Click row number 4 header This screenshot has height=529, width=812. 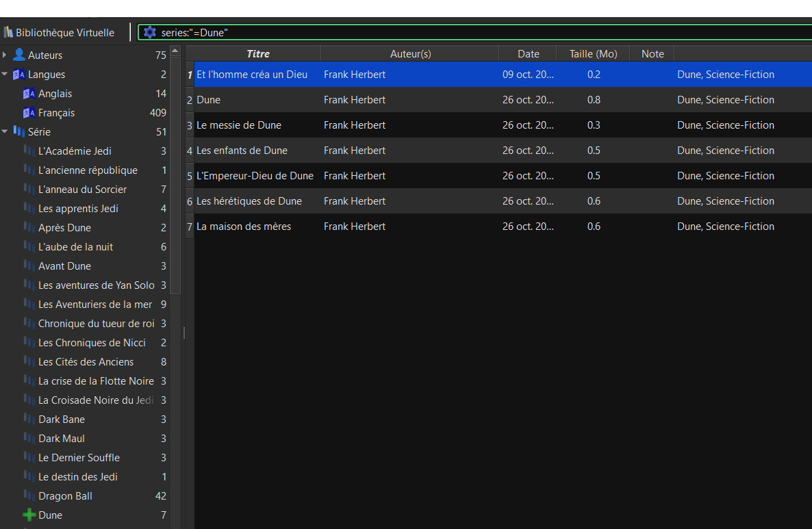(x=190, y=151)
